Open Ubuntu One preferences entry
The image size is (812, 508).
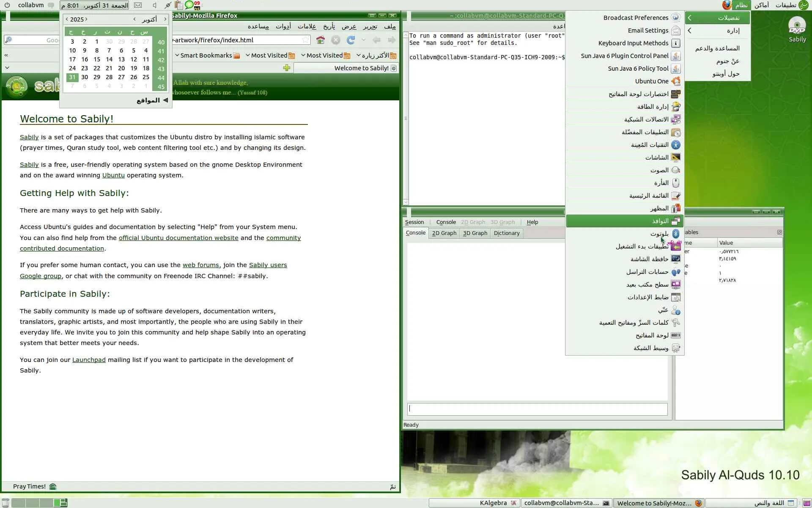point(652,81)
